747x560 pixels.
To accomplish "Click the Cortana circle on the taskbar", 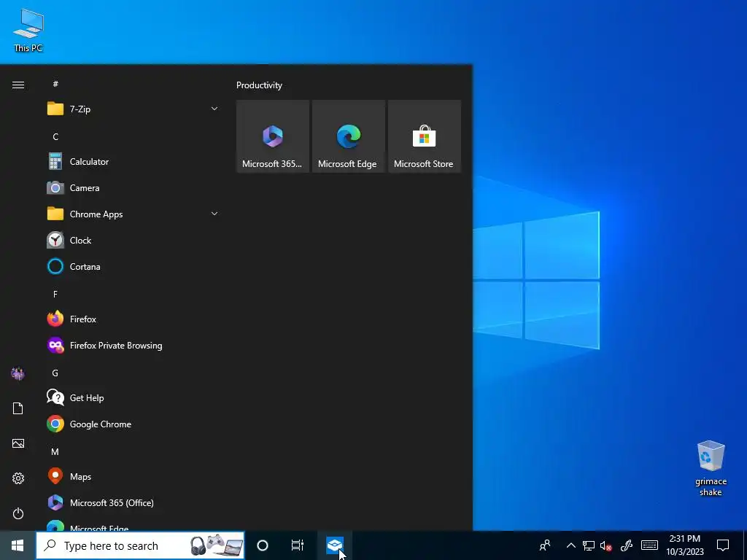I will (263, 545).
